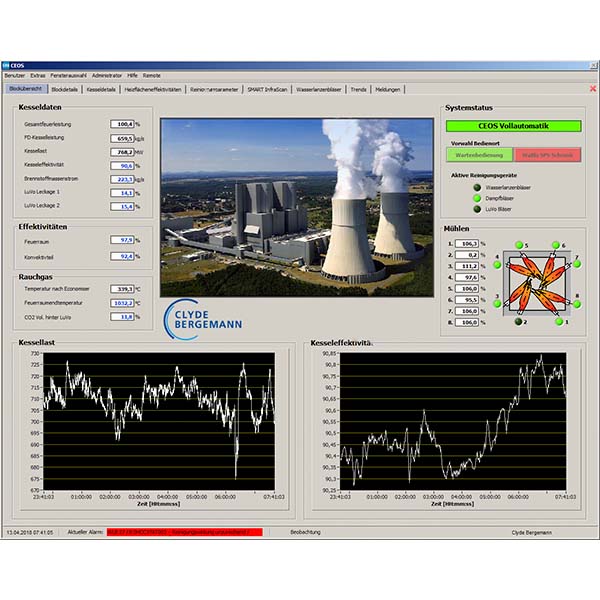The width and height of the screenshot is (600, 600).
Task: Select the red SPS-Schrank operating location
Action: pos(547,155)
